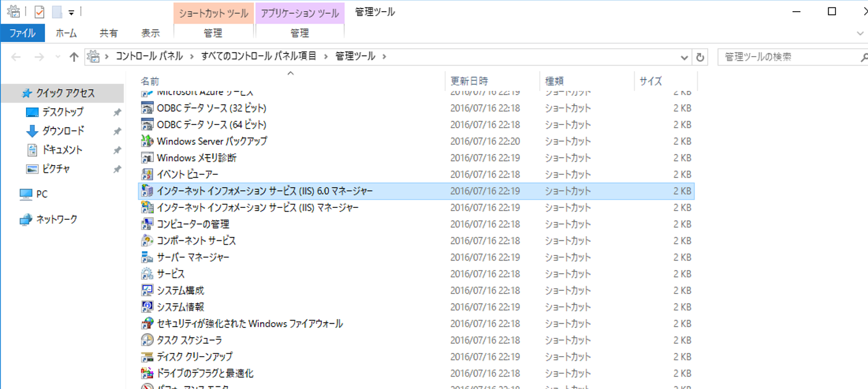Open the address bar history dropdown
Screen dimensions: 868x389
[x=685, y=57]
